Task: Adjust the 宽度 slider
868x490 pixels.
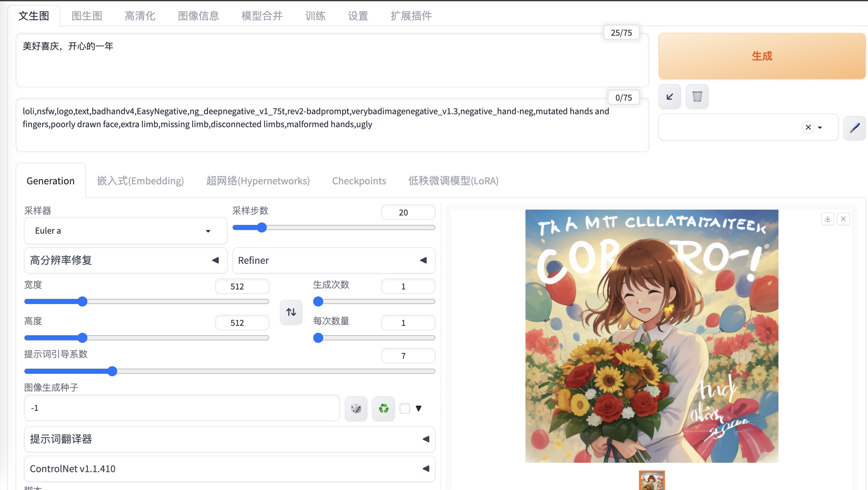Action: pos(147,301)
